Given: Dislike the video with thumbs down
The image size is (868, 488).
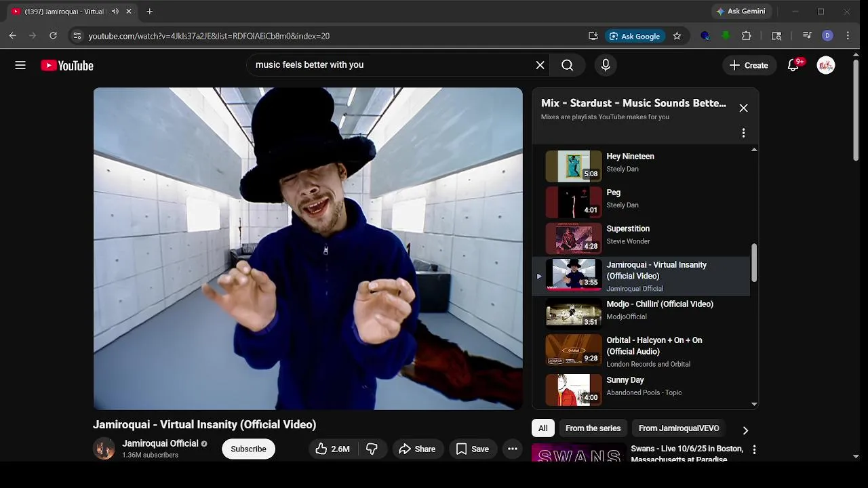Looking at the screenshot, I should click(x=372, y=449).
